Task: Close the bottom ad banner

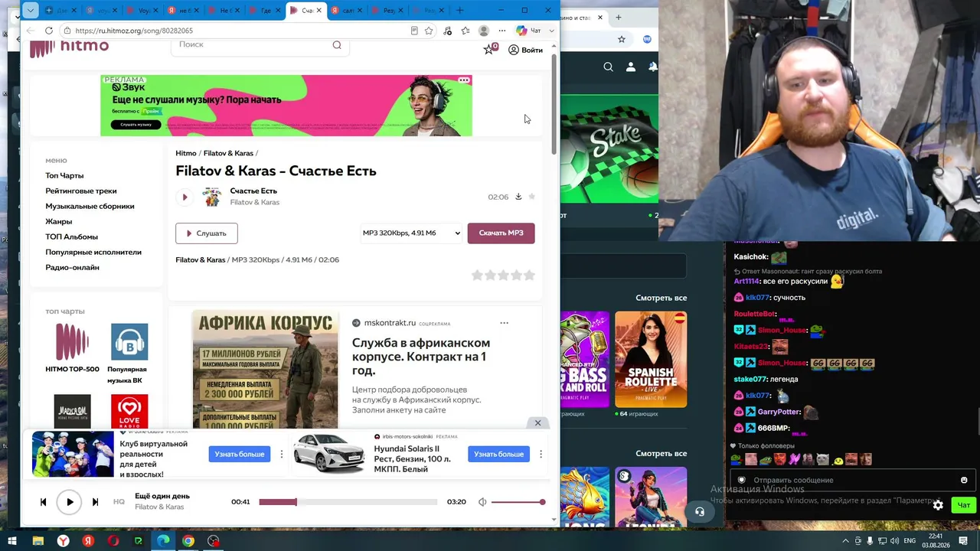Action: click(x=537, y=423)
